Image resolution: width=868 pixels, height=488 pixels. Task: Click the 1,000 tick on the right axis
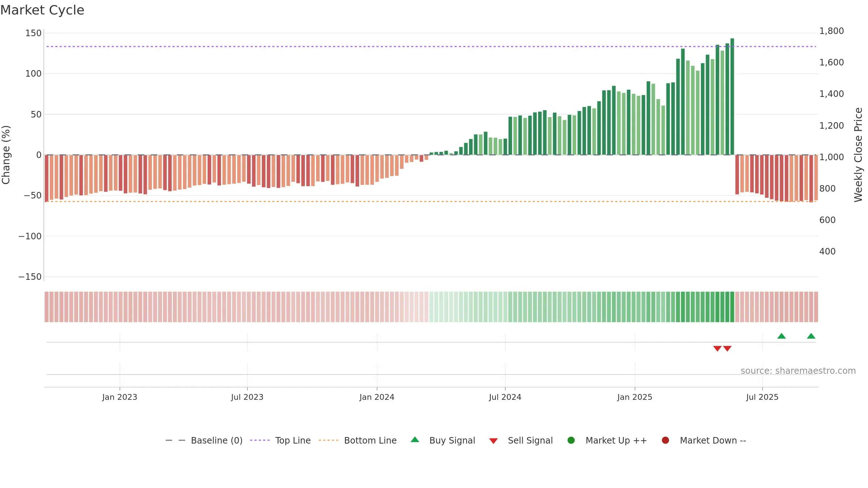[831, 157]
